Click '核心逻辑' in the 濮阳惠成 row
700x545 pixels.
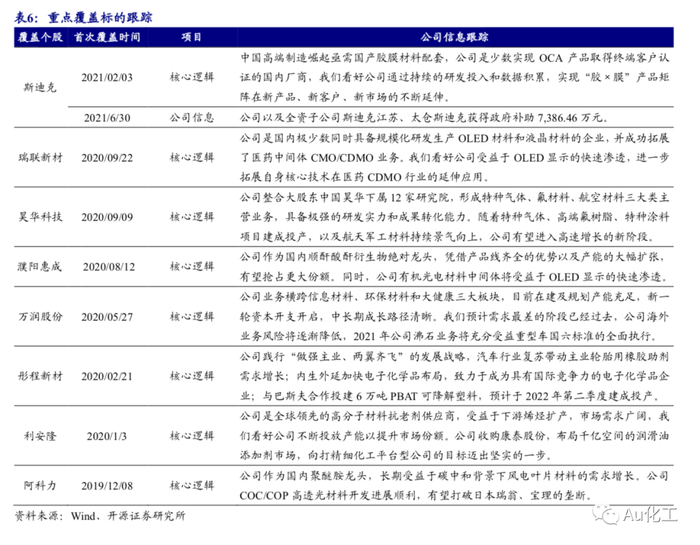point(192,266)
